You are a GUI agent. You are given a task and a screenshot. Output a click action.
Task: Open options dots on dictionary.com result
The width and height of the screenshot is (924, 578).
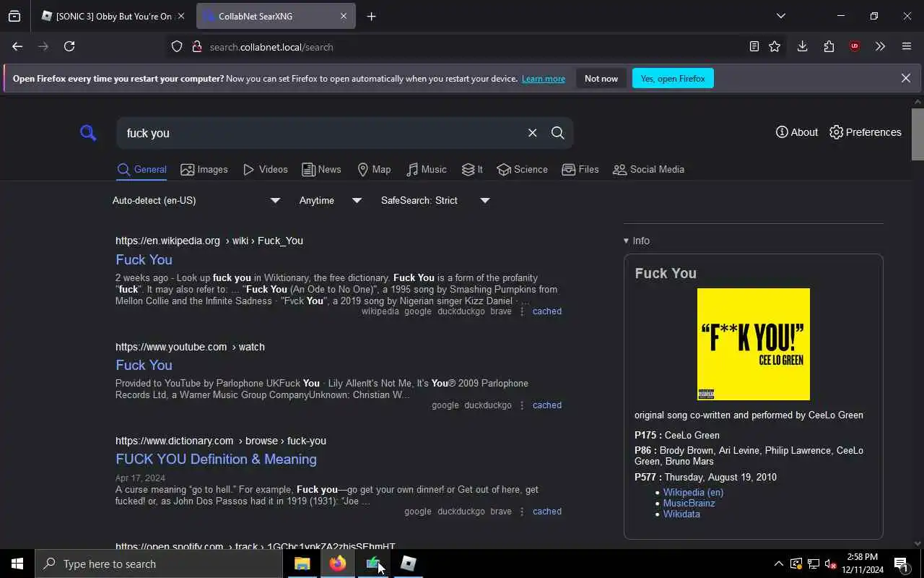(522, 512)
